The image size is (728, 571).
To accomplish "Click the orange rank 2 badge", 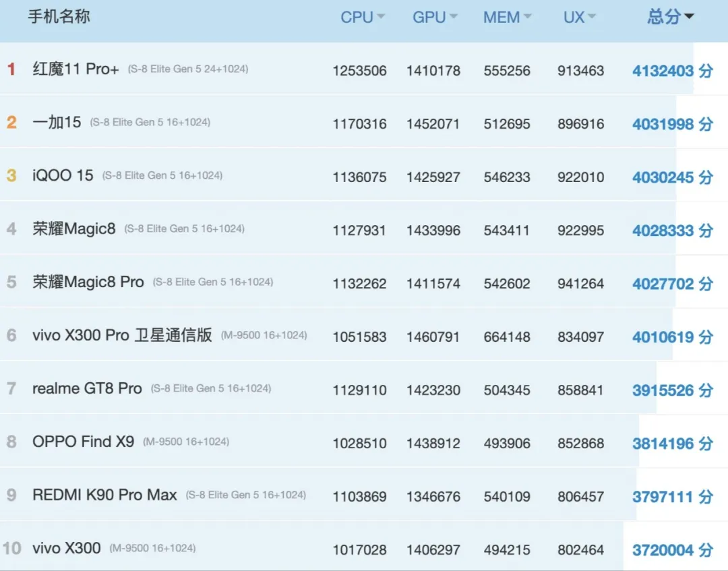I will coord(11,122).
